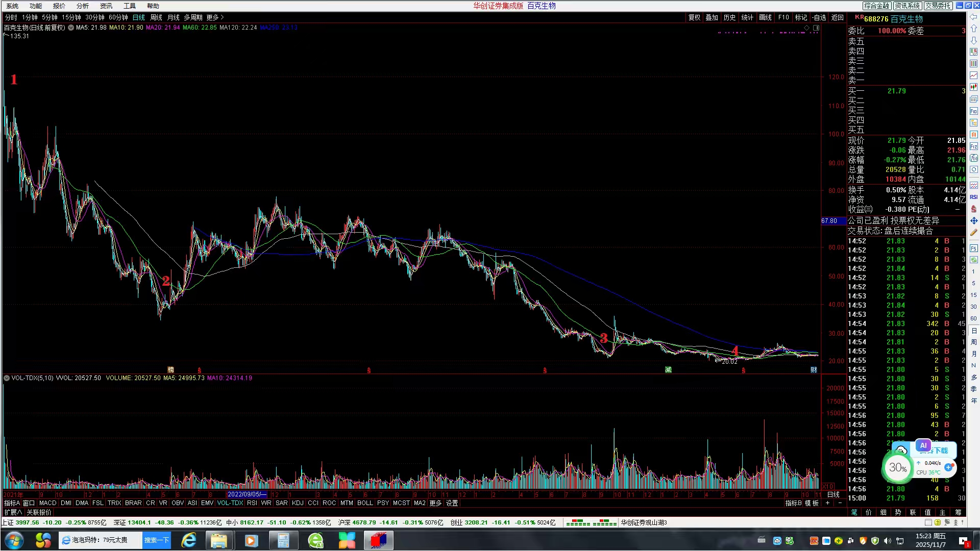
Task: Open the 分析 menu
Action: pos(82,6)
